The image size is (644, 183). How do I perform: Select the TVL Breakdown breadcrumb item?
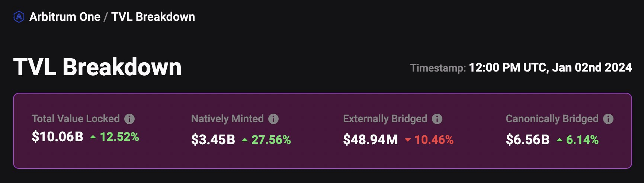tap(153, 17)
